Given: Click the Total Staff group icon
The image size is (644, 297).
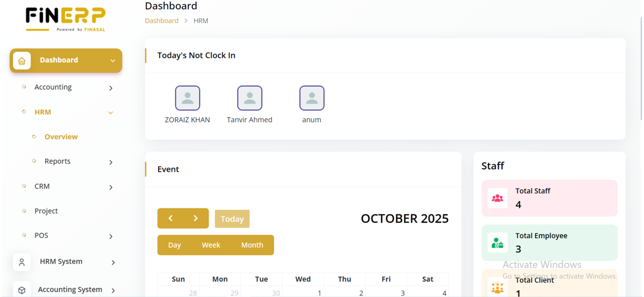Looking at the screenshot, I should [x=497, y=198].
